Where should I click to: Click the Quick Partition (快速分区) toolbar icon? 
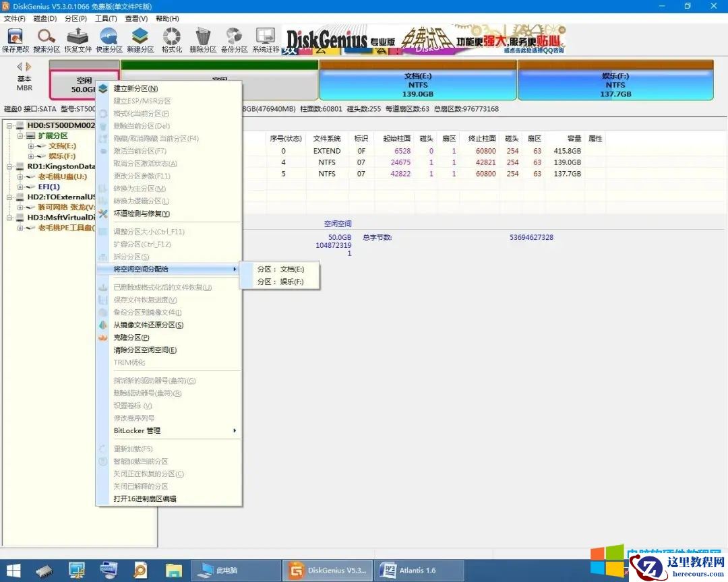(x=109, y=40)
